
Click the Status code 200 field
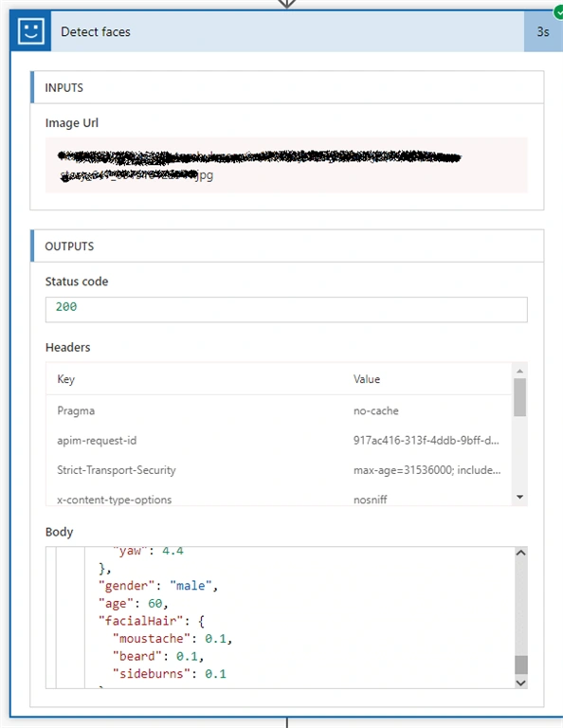tap(286, 309)
